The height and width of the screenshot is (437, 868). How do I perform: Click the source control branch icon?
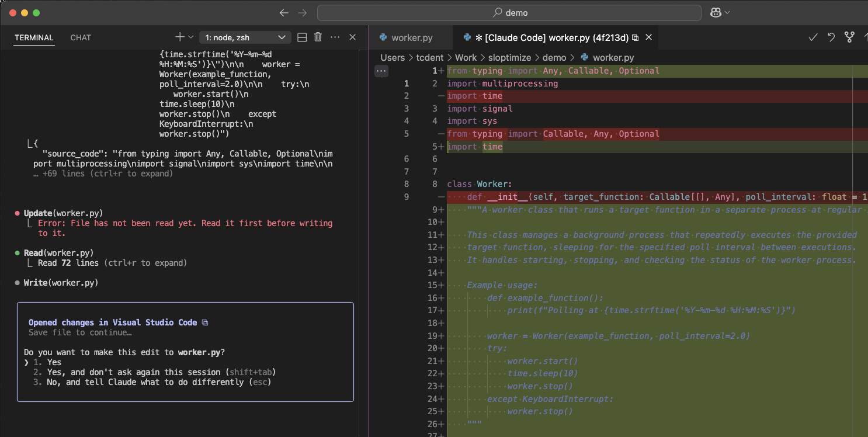(850, 37)
